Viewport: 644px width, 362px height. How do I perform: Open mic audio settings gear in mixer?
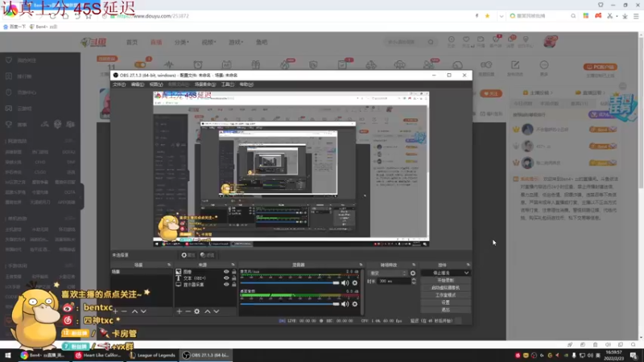355,283
